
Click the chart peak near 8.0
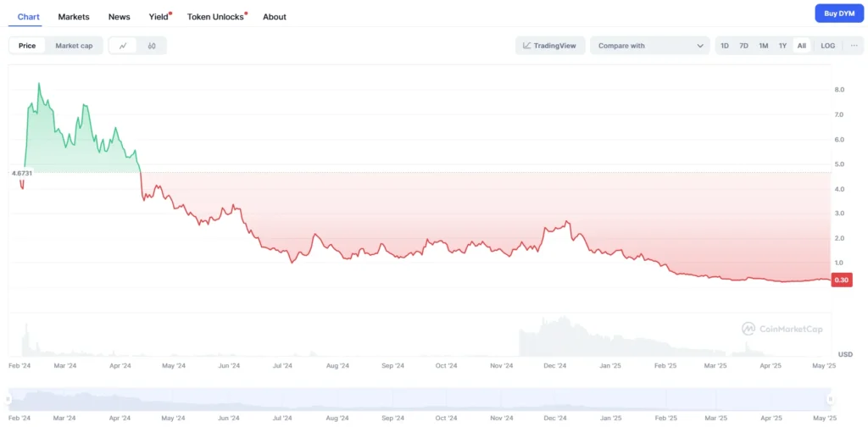tap(39, 84)
